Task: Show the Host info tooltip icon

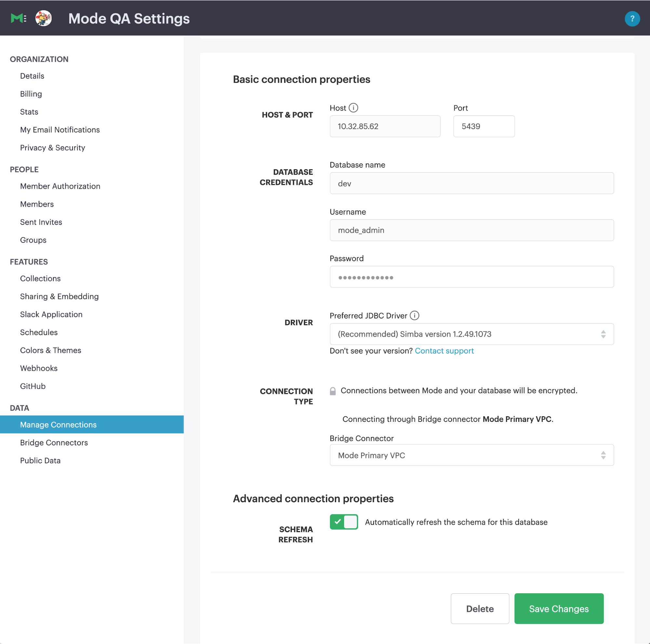Action: (353, 108)
